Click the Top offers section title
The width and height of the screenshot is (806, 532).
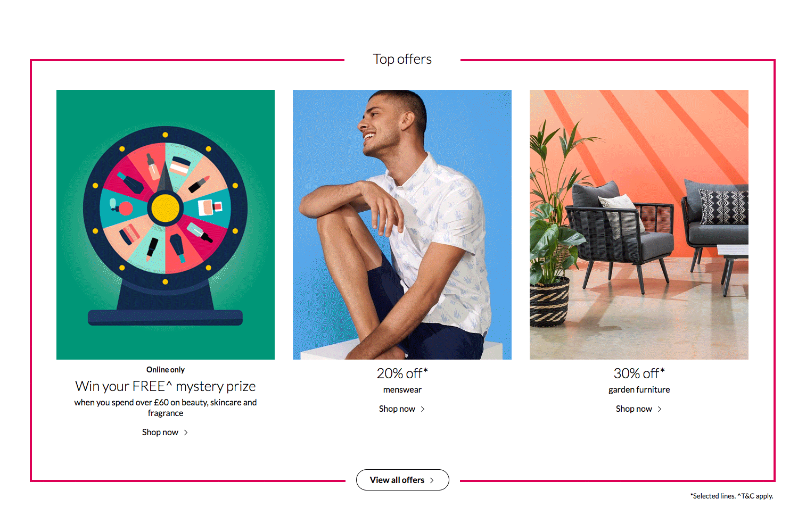(402, 59)
